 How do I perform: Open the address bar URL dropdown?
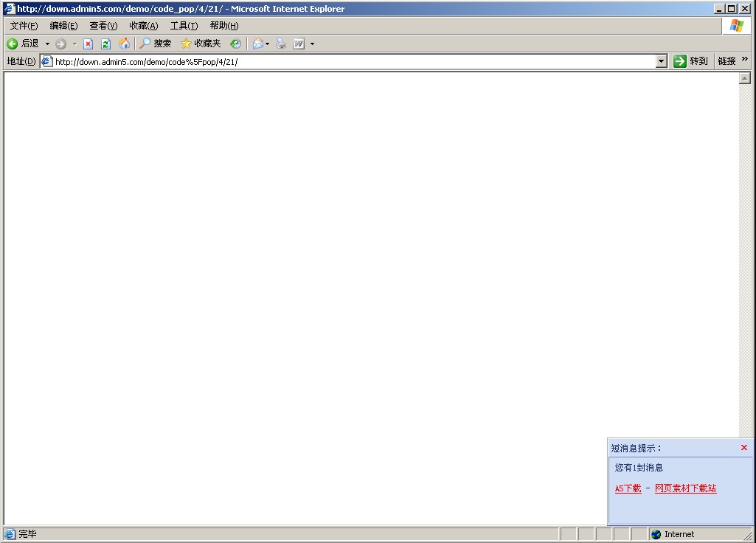[x=662, y=61]
